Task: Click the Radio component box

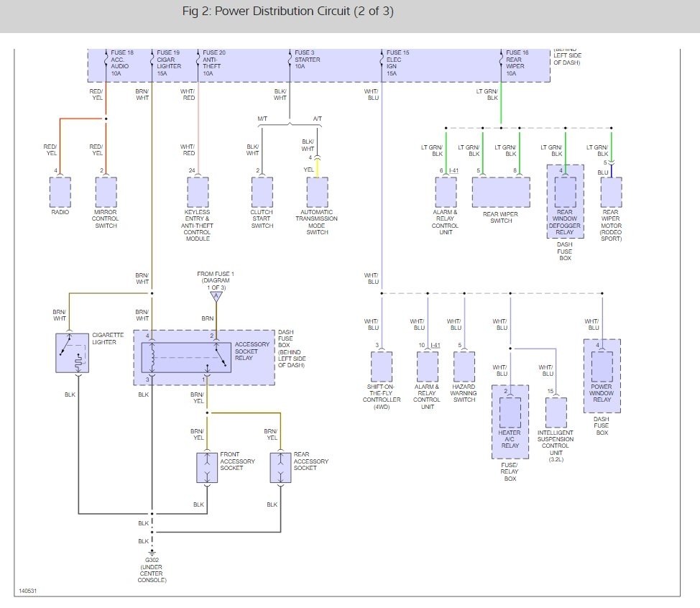Action: coord(60,192)
